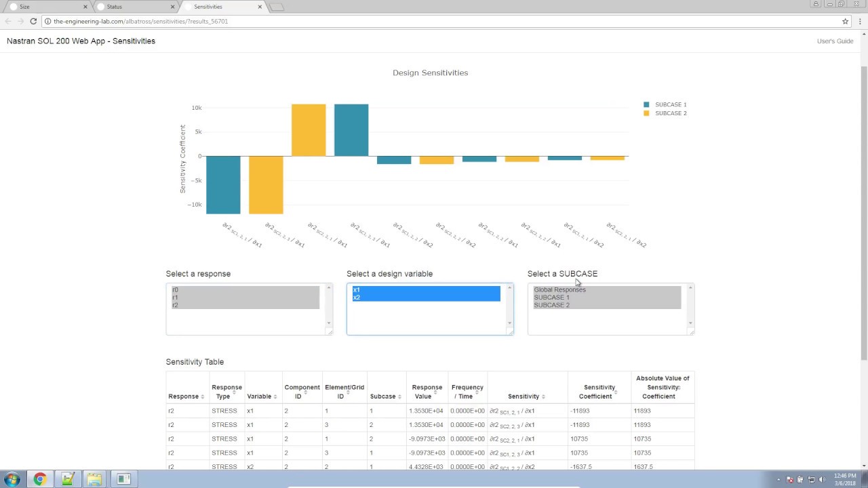Sort table by Response Value column
This screenshot has height=488, width=868.
[x=427, y=392]
